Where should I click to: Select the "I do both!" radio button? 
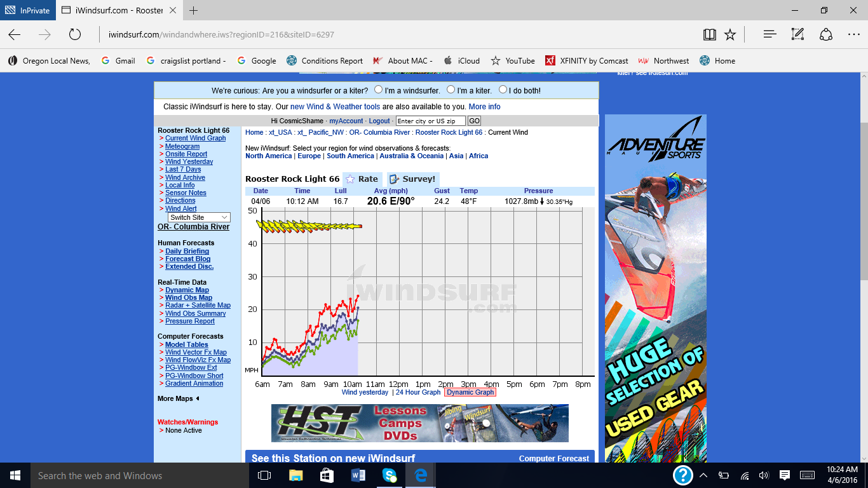click(503, 90)
